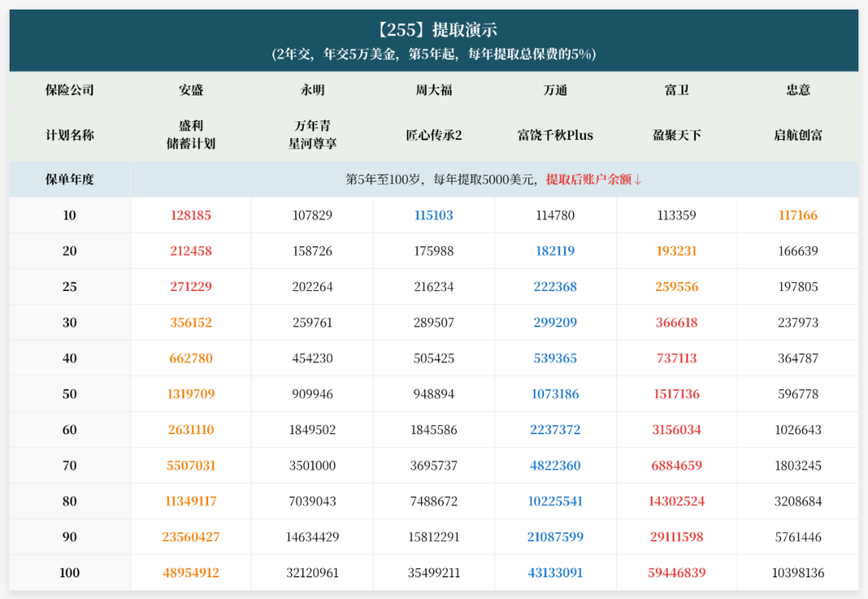Screen dimensions: 868x599
Task: Click the 万通 column header
Action: pyautogui.click(x=555, y=90)
